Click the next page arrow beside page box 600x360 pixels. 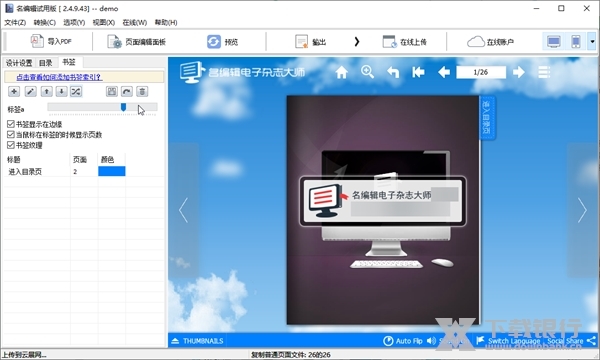point(518,72)
